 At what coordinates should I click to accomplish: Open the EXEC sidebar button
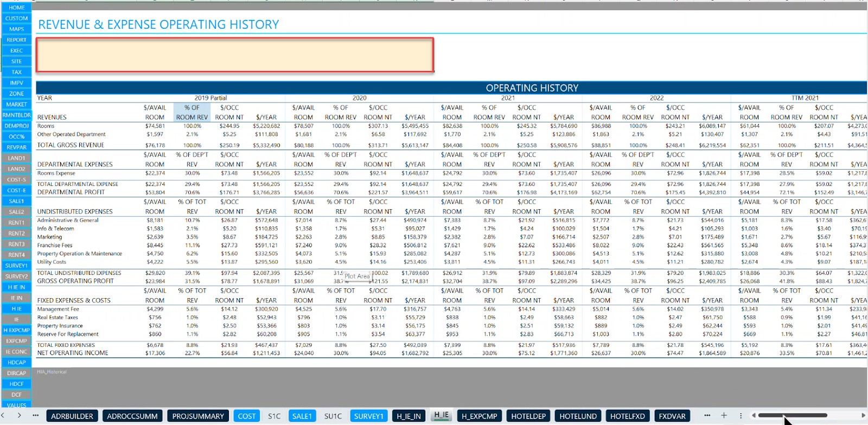click(x=16, y=51)
